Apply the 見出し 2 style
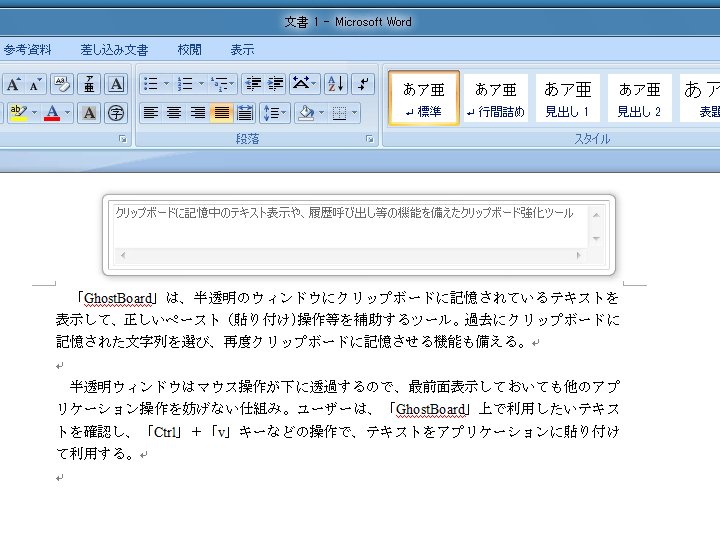The width and height of the screenshot is (720, 540). [x=640, y=98]
